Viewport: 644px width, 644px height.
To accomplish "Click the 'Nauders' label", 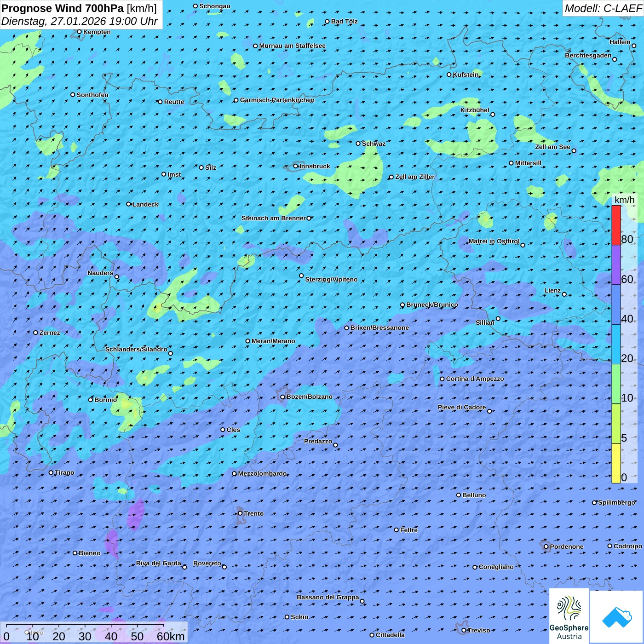I will (100, 273).
